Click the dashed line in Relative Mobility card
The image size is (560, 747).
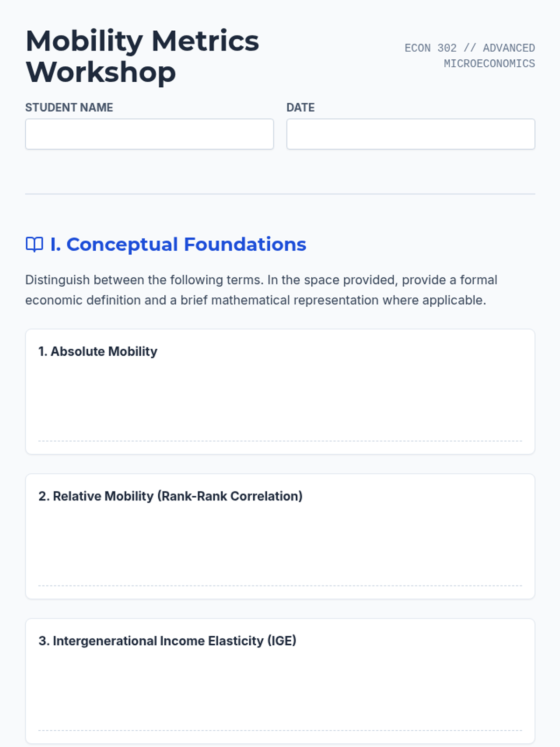click(x=280, y=585)
